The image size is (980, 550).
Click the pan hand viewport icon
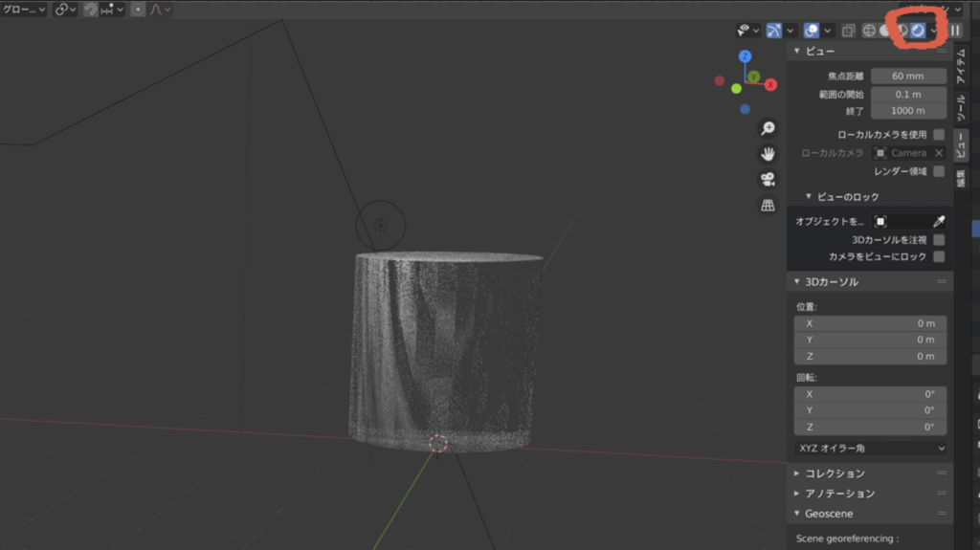768,154
